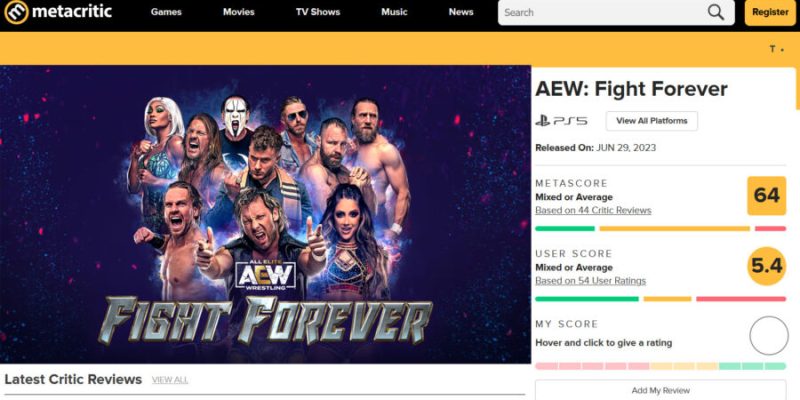Open Based on 54 User Ratings link
This screenshot has width=800, height=400.
(x=590, y=281)
